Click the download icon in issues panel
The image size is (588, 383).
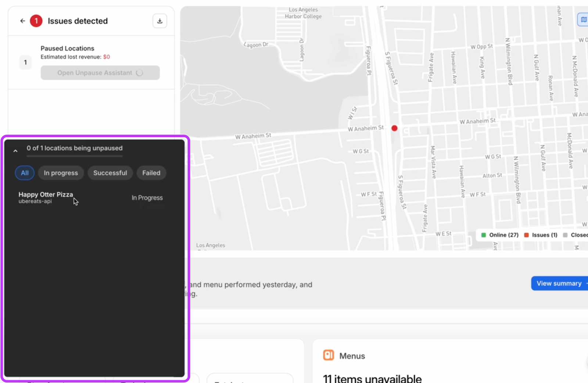[159, 21]
